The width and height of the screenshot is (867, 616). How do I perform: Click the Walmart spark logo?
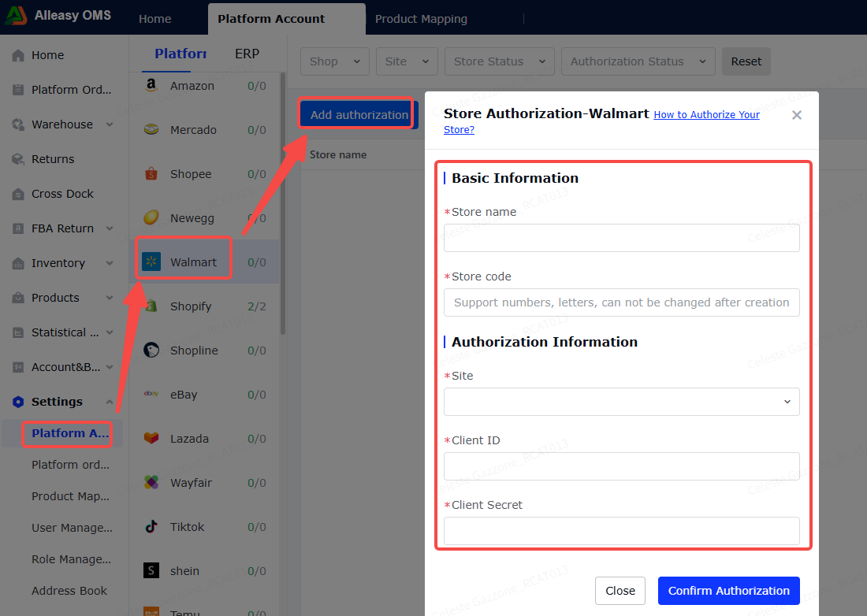click(x=151, y=262)
